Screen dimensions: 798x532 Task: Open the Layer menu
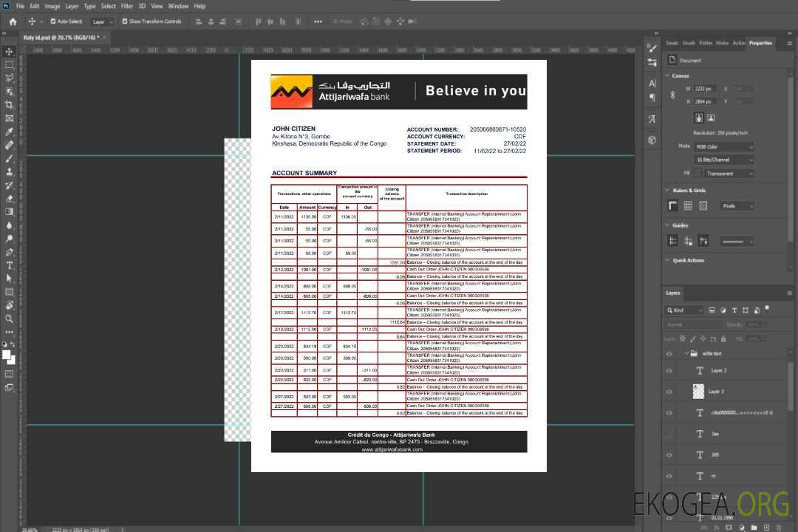(72, 6)
